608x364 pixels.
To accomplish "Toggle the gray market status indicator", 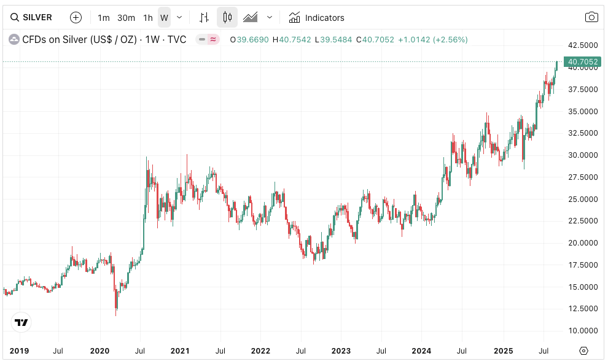I will tap(201, 39).
